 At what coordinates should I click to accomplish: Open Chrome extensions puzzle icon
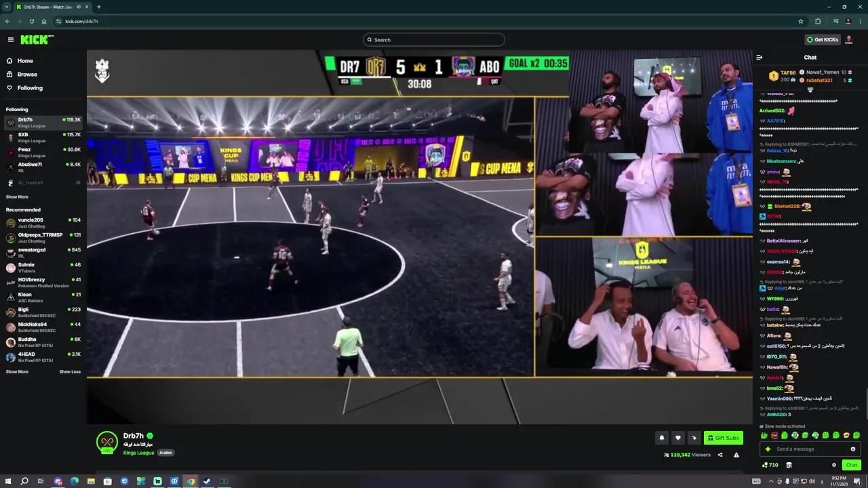coord(818,21)
